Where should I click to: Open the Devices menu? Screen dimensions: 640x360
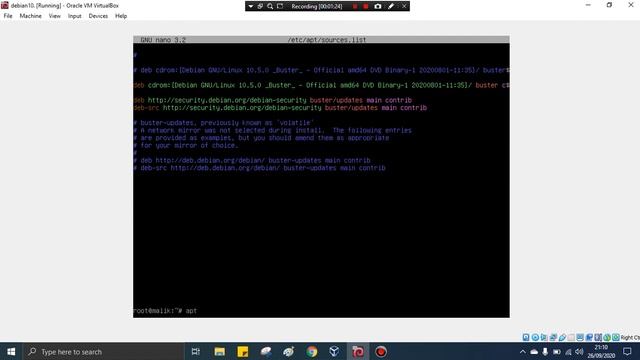pyautogui.click(x=98, y=16)
